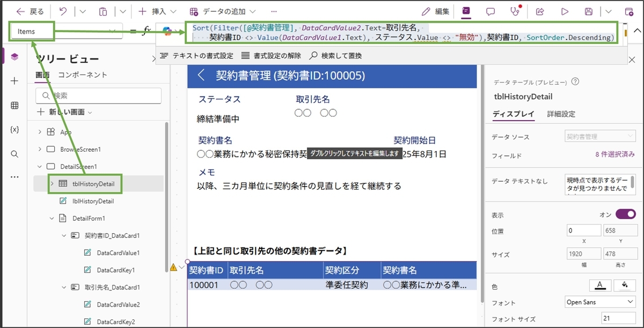
Task: Toggle the 表示 visible switch
Action: pyautogui.click(x=625, y=214)
